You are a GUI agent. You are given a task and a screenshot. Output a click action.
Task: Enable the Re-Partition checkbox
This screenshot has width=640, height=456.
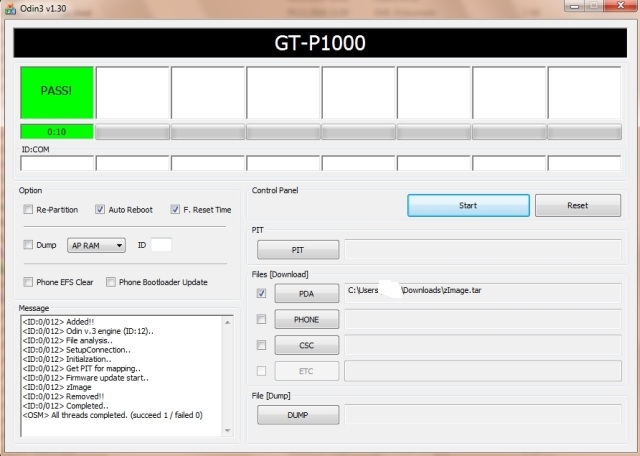(x=28, y=209)
